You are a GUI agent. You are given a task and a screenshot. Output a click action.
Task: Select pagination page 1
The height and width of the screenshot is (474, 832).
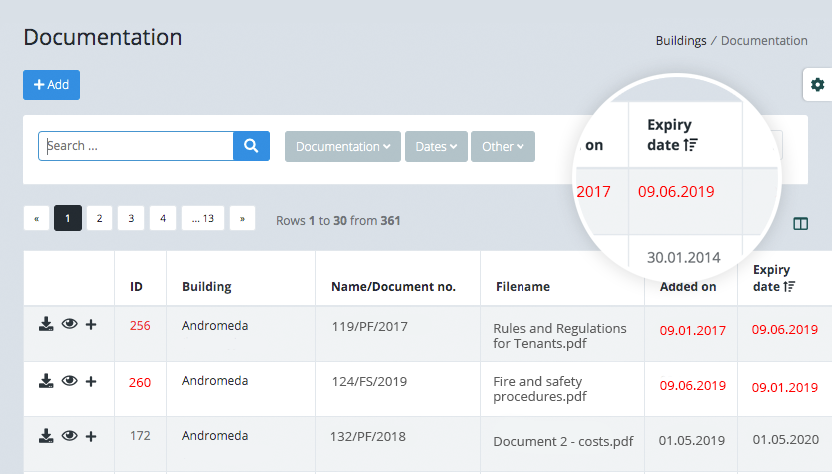click(68, 218)
